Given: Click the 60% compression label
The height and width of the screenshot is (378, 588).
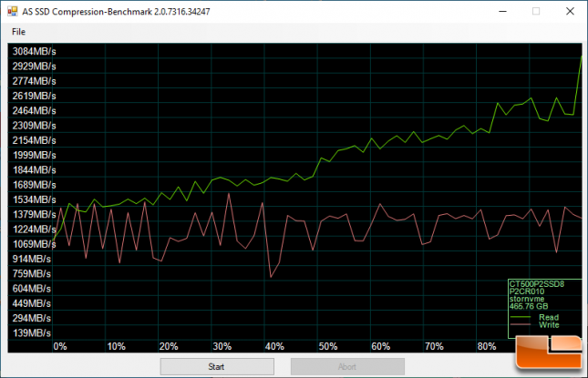Looking at the screenshot, I should [381, 346].
